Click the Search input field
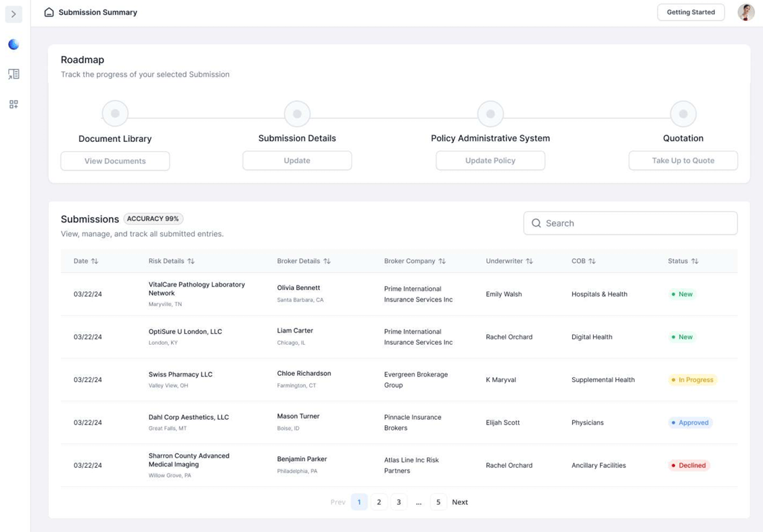 (x=630, y=223)
